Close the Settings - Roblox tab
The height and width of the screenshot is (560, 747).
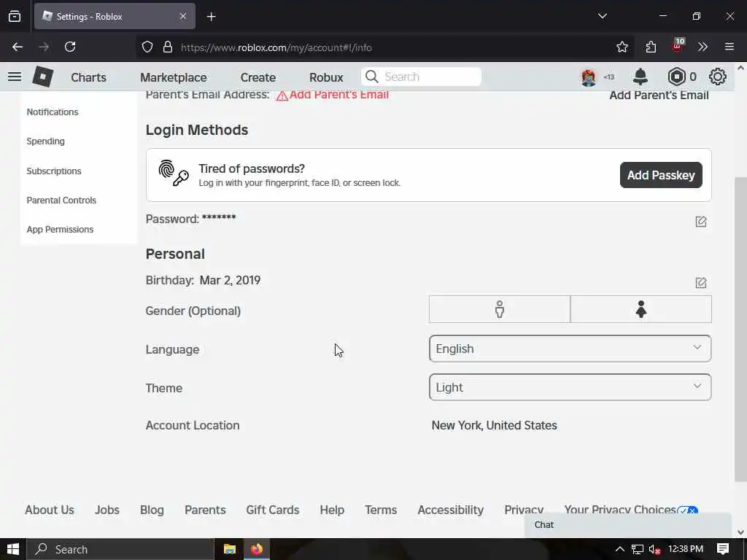coord(182,16)
